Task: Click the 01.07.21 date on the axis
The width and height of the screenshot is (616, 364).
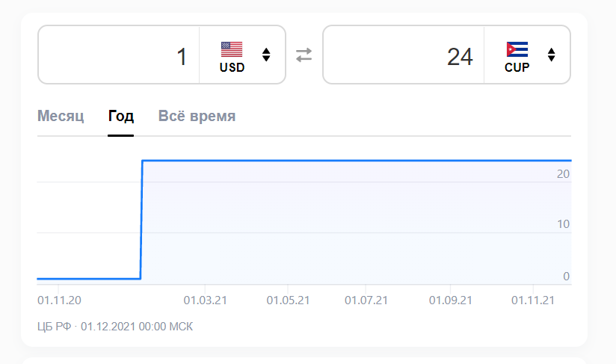Action: [366, 300]
